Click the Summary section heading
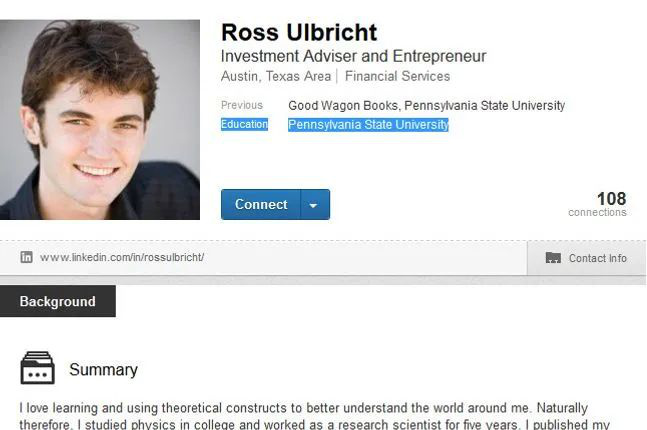This screenshot has width=647, height=430. click(x=104, y=369)
